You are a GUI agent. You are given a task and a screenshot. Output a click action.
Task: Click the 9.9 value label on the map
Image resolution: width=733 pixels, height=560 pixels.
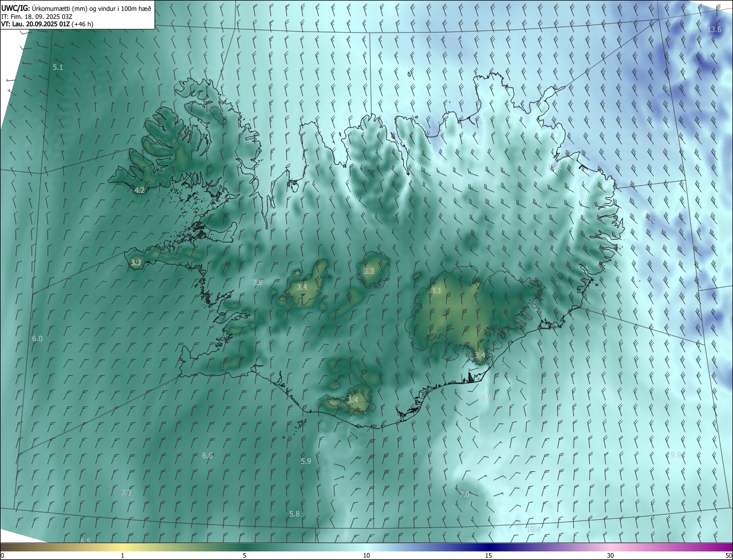676,455
